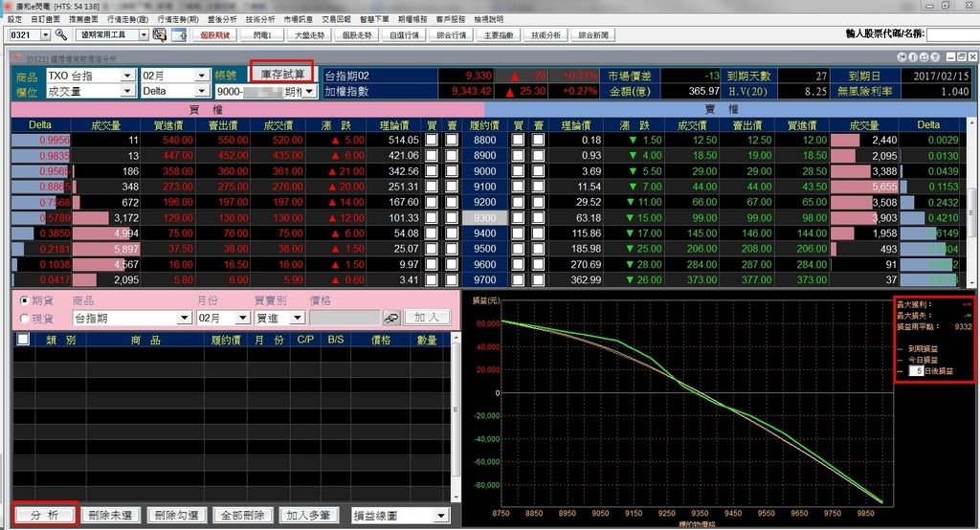This screenshot has height=530, width=980.
Task: Click the 日後損益 days input showing 5
Action: [x=916, y=371]
